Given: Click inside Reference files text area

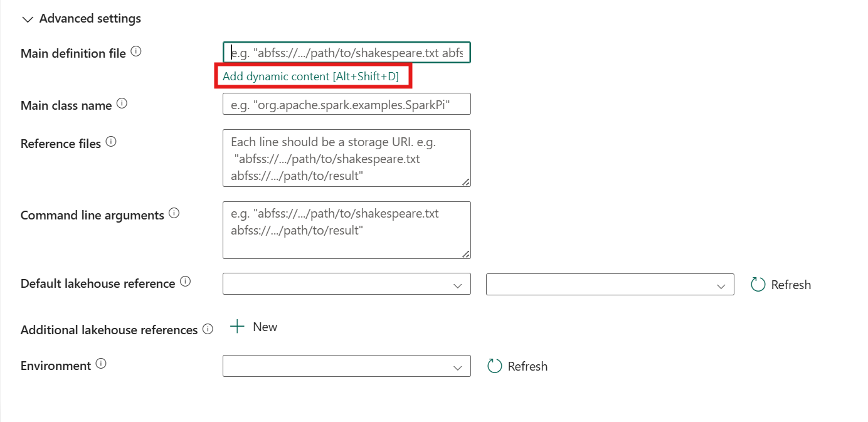Looking at the screenshot, I should click(347, 158).
